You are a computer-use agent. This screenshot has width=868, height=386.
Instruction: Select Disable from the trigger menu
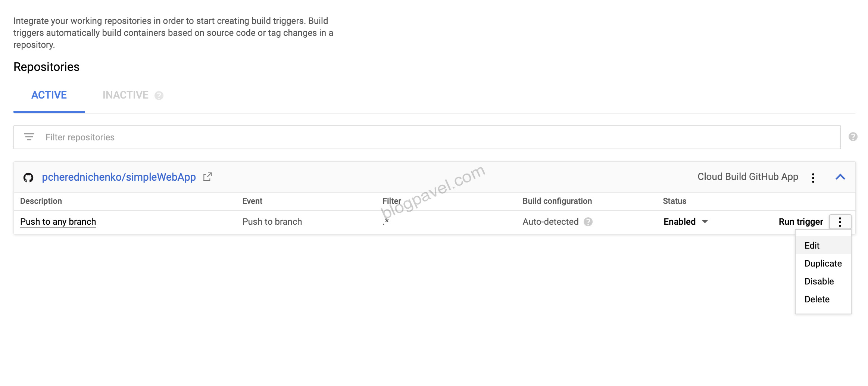[819, 281]
